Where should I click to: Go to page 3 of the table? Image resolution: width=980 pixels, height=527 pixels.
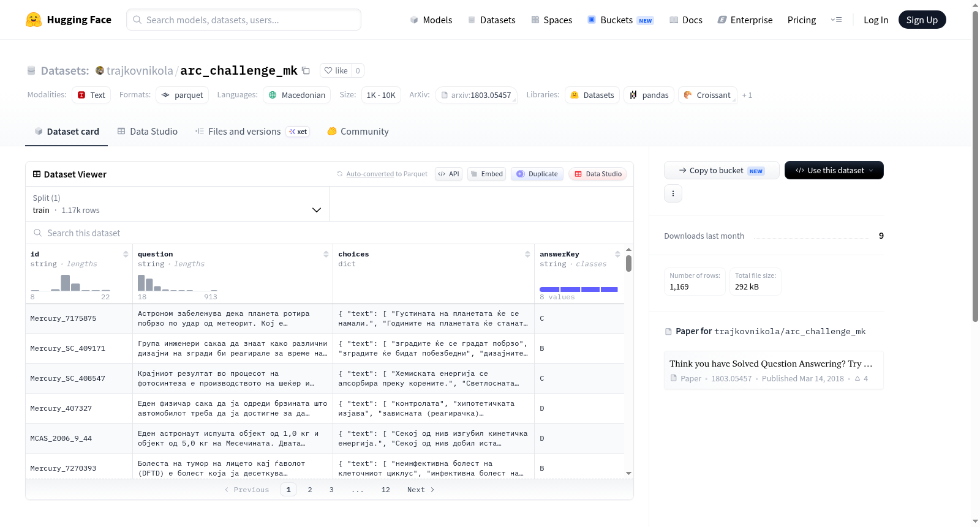[x=331, y=490]
